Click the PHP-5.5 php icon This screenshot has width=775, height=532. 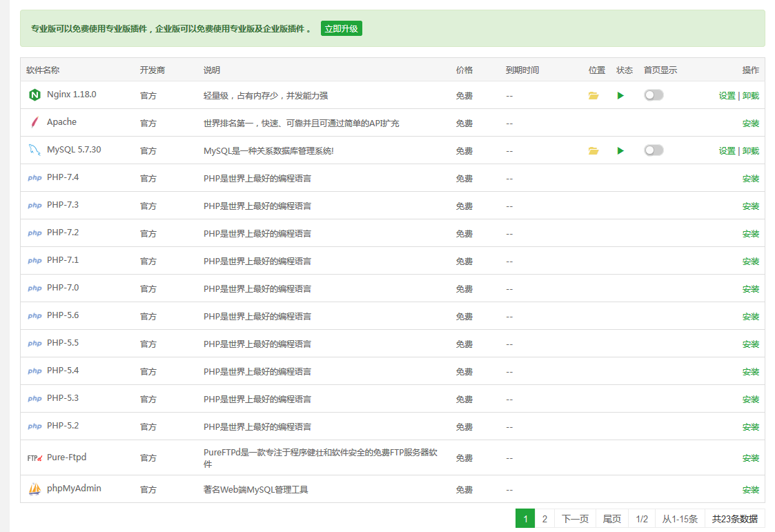pos(35,344)
